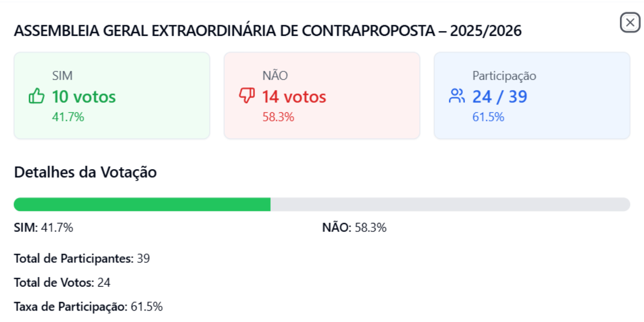The image size is (644, 322).
Task: Click the "Detalhes da Votação" heading
Action: pos(85,172)
